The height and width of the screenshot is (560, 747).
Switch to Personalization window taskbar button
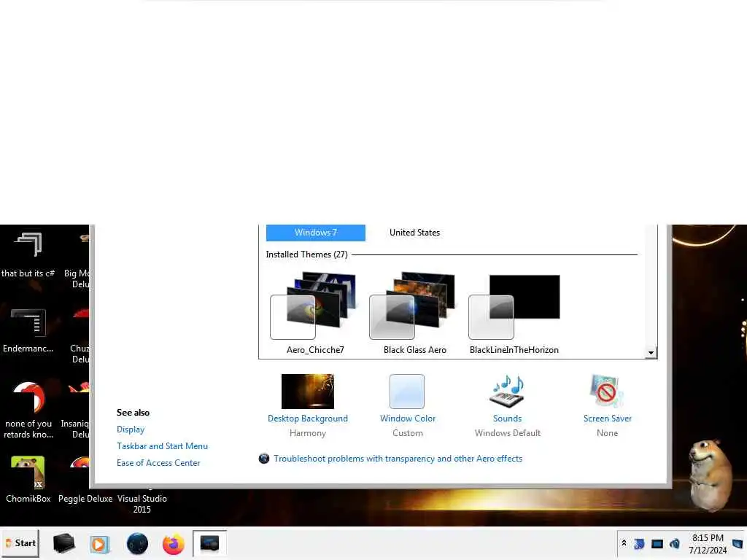tap(209, 543)
